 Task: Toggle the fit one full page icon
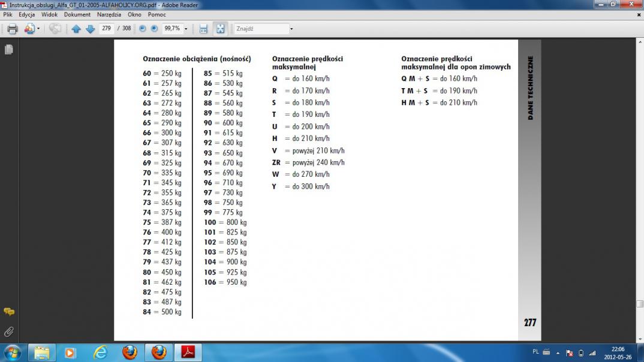pyautogui.click(x=221, y=29)
